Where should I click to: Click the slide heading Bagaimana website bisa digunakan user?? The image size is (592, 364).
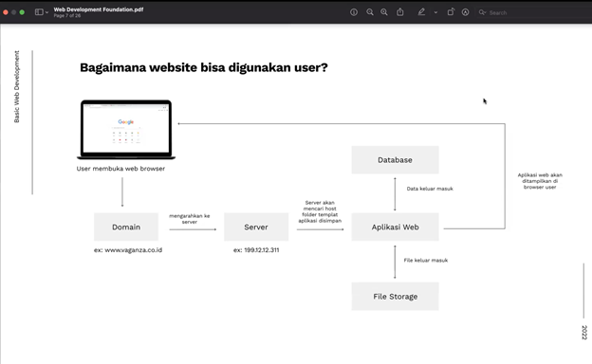(x=204, y=67)
